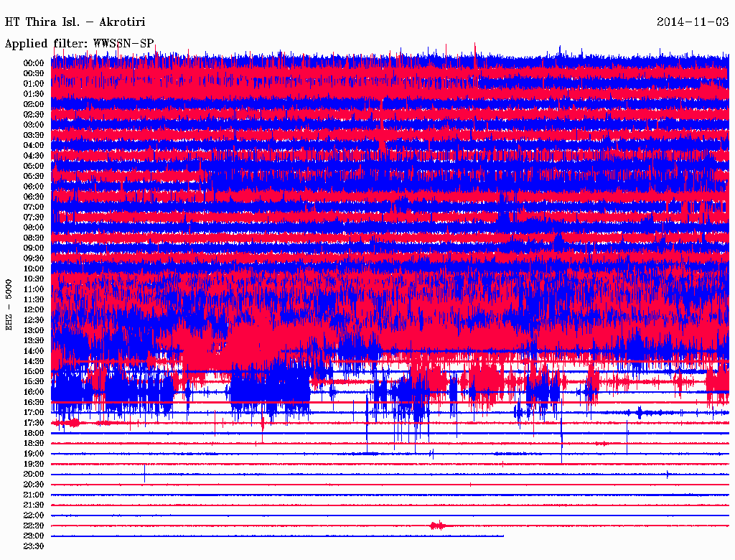
Task: Click the 15:00 time label
Action: 34,372
